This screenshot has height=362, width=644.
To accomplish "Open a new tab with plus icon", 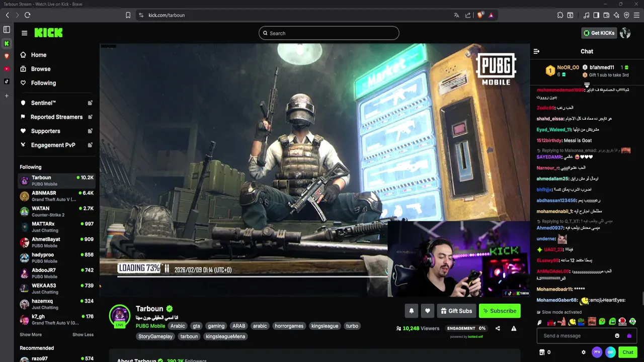I will point(7,96).
